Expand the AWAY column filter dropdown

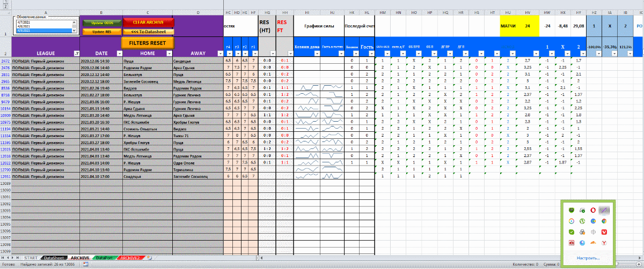219,54
